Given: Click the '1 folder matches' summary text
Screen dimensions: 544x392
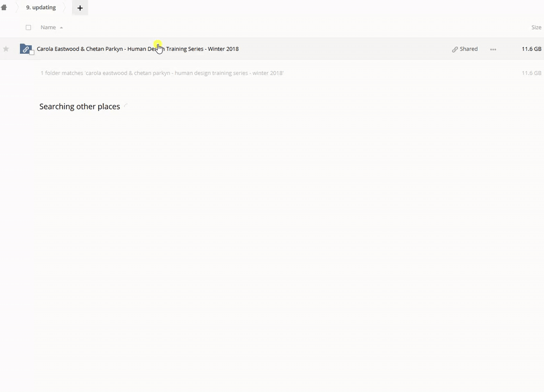Looking at the screenshot, I should [162, 73].
